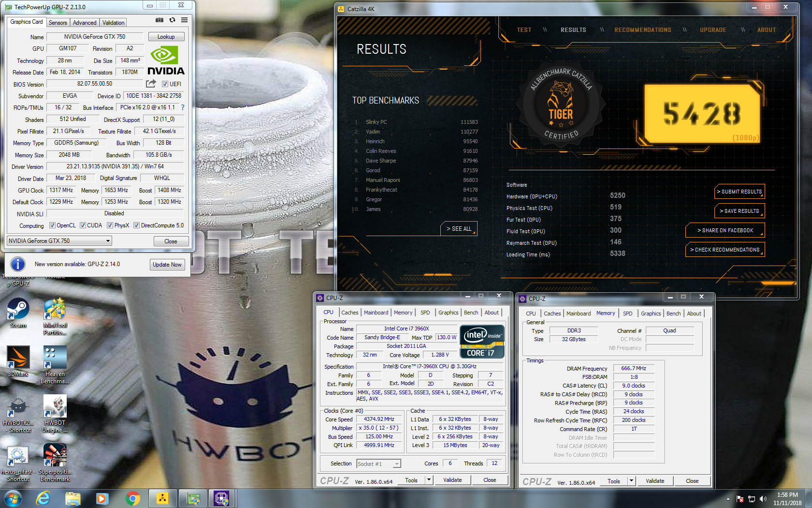The width and height of the screenshot is (812, 508).
Task: Toggle the CUDA checkbox
Action: 83,225
